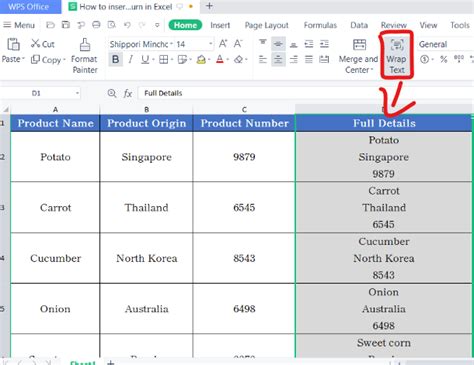Expand the fill color dropdown arrow
The image size is (474, 365).
[x=209, y=60]
